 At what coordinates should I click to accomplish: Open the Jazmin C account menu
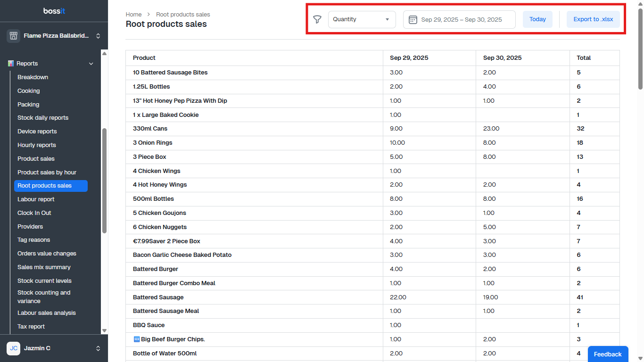98,348
